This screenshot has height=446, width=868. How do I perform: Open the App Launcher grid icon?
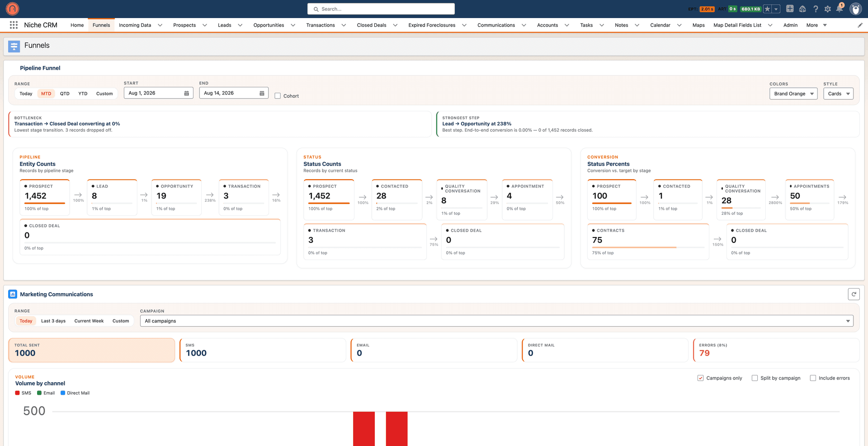tap(14, 25)
